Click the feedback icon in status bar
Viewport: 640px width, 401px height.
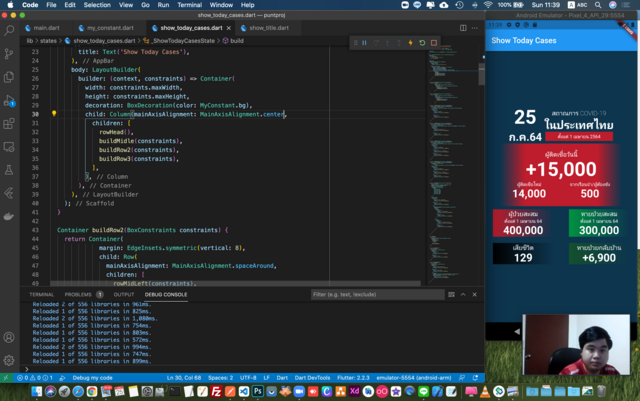click(462, 378)
